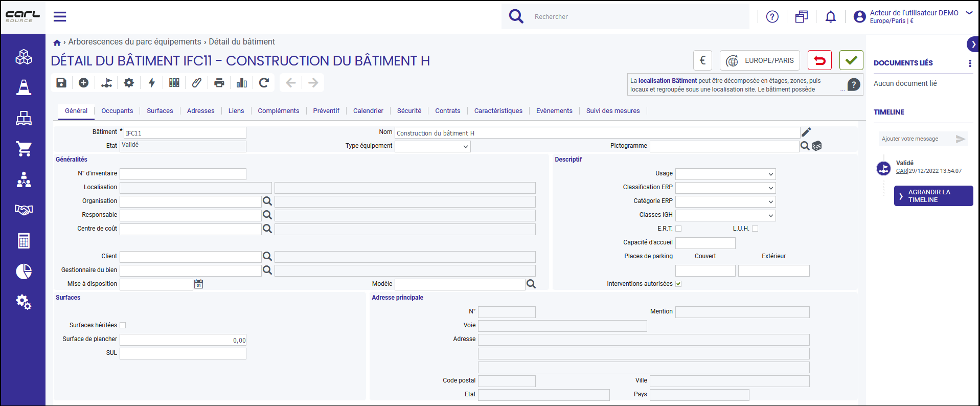This screenshot has width=980, height=406.
Task: Click the print icon in toolbar
Action: (x=219, y=83)
